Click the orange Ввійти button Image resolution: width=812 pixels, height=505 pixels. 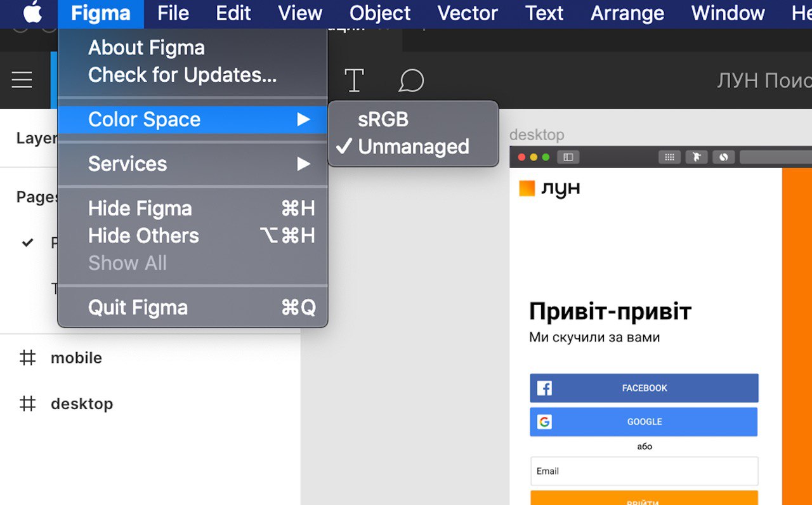tap(644, 498)
